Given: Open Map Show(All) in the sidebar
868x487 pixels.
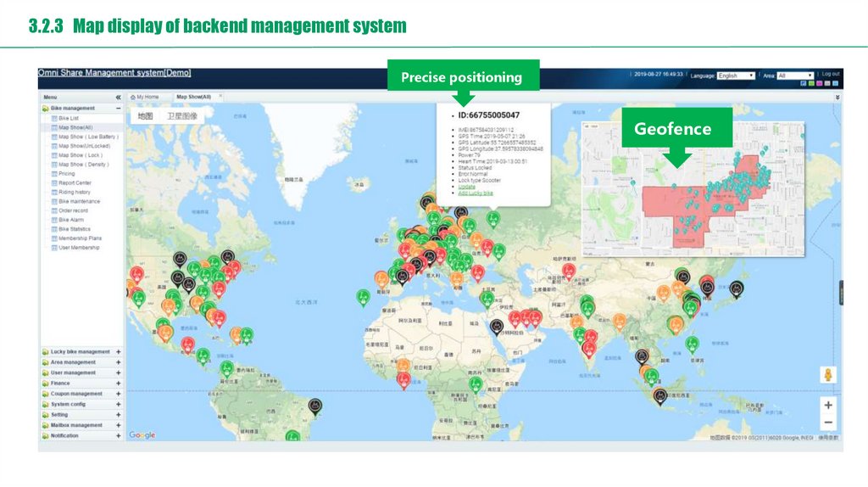Looking at the screenshot, I should (x=75, y=127).
